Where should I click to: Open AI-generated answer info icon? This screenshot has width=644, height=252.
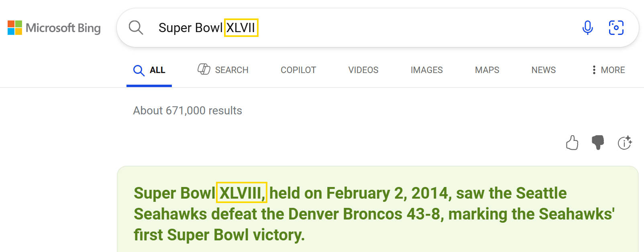pos(624,142)
